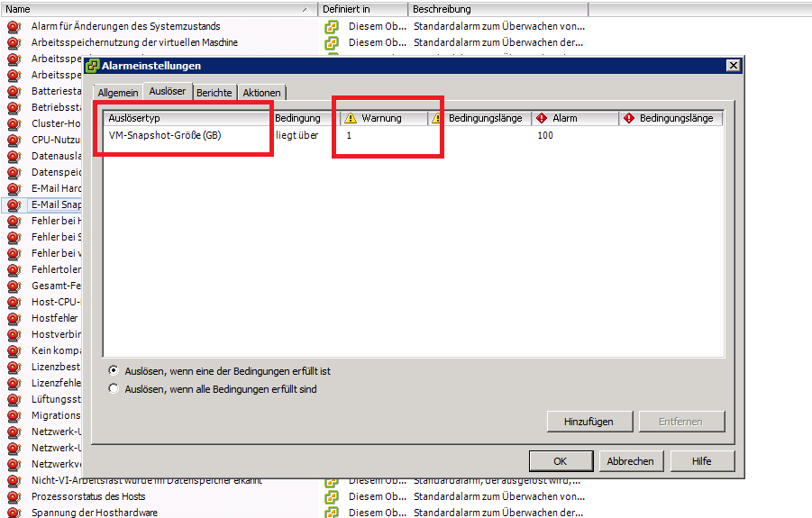Click alarm icon beside 'Spannung der Hosthardware'
The height and width of the screenshot is (518, 812).
14,513
